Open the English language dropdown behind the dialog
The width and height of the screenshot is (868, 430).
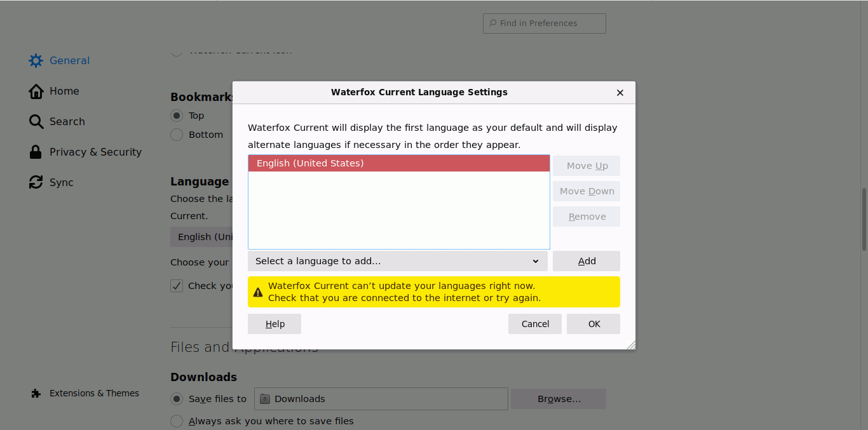point(201,237)
